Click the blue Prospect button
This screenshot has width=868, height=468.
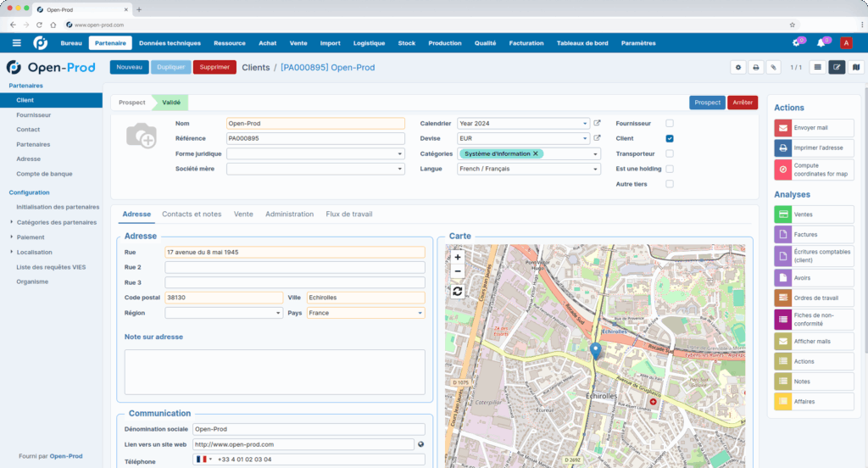coord(707,103)
